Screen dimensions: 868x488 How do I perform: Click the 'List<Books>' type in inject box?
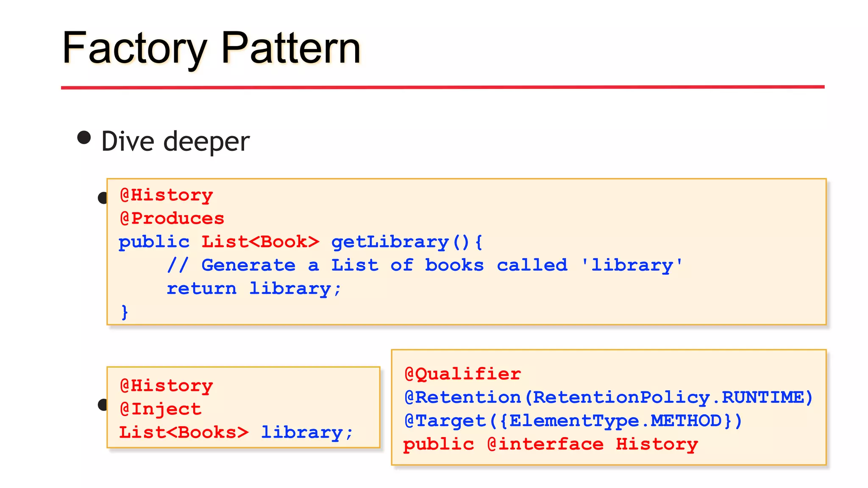[184, 433]
